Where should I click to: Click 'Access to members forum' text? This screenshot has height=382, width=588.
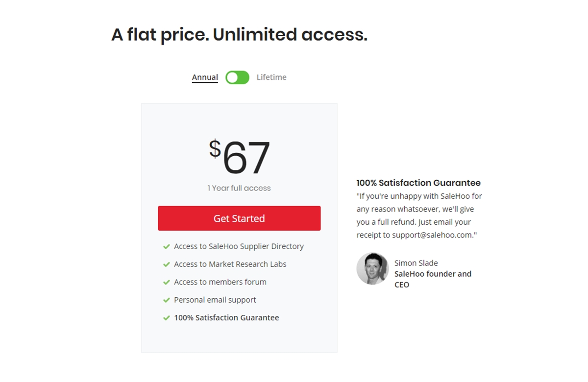[220, 282]
